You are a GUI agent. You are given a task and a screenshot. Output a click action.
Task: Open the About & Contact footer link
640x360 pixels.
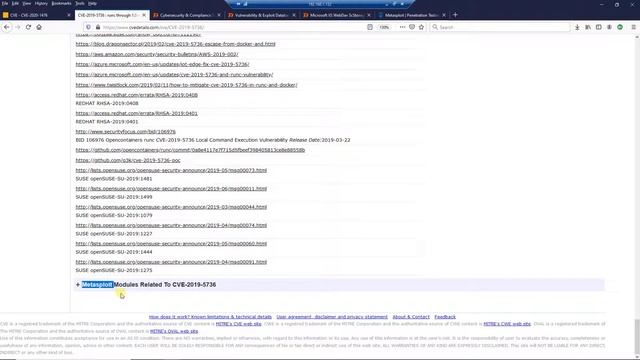411,317
